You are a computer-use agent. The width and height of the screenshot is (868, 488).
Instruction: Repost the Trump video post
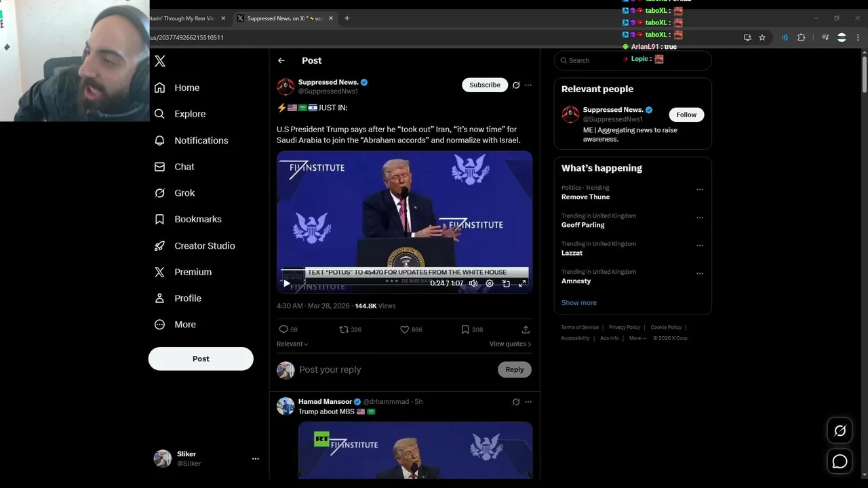point(344,329)
